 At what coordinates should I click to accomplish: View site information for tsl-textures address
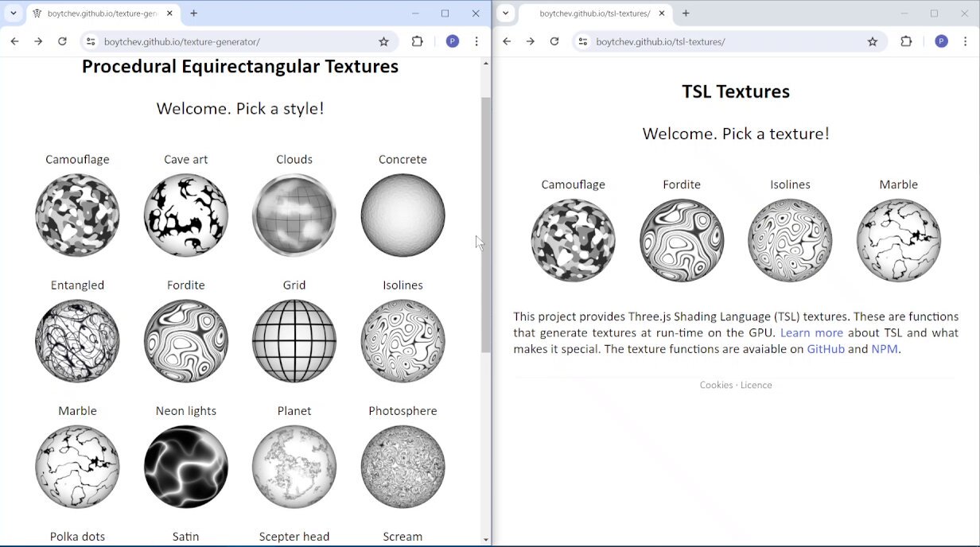tap(583, 41)
